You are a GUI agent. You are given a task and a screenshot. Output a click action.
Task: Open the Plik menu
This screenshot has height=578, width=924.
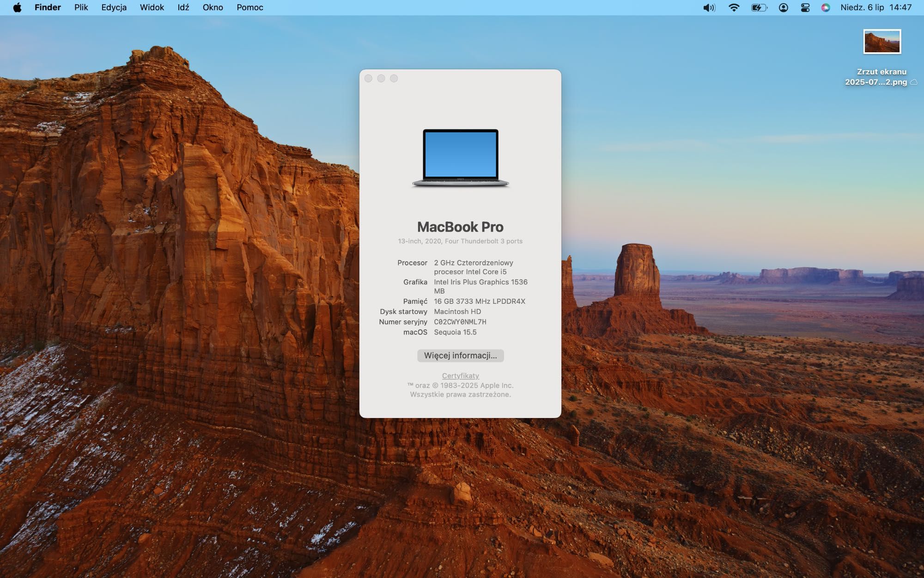tap(81, 7)
